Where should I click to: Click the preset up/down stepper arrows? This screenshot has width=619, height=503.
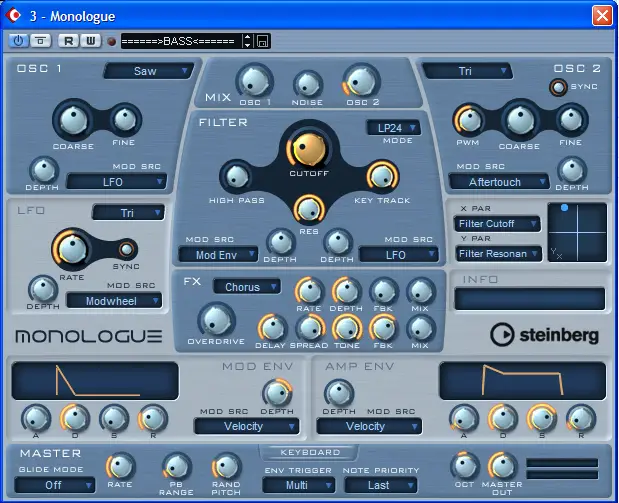point(247,41)
